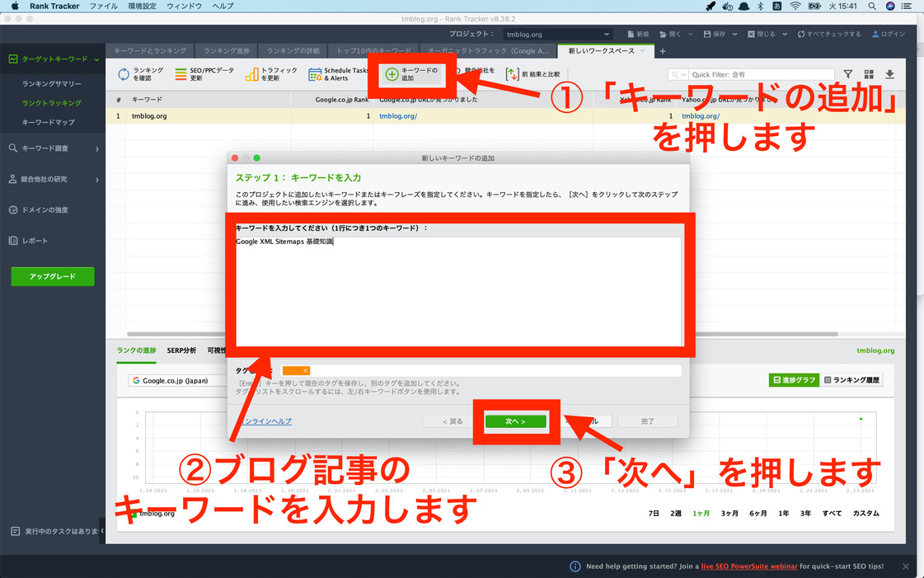
Task: Switch to the SERP分析 tab
Action: tap(181, 350)
